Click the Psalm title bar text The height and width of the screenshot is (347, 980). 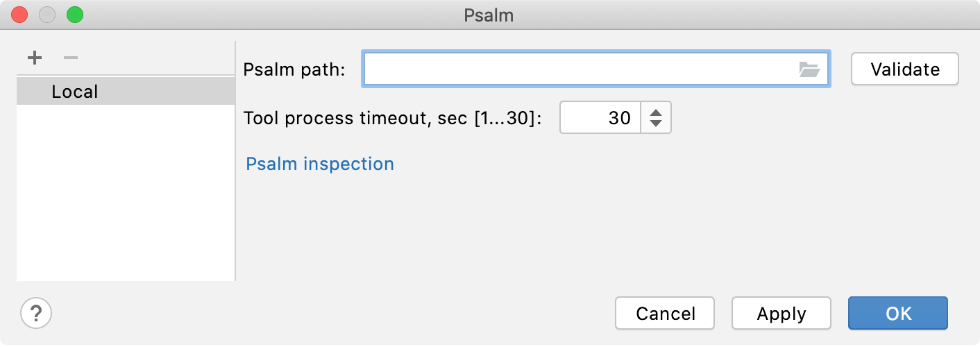489,15
